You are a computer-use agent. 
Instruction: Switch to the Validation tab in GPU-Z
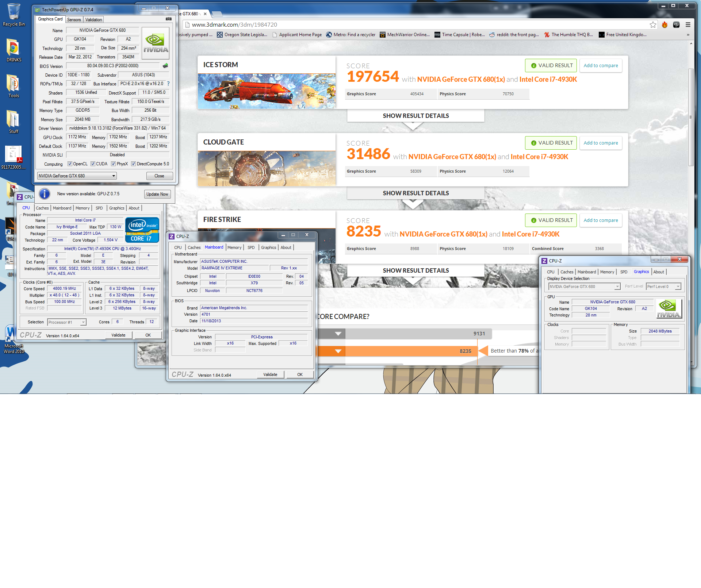click(94, 20)
